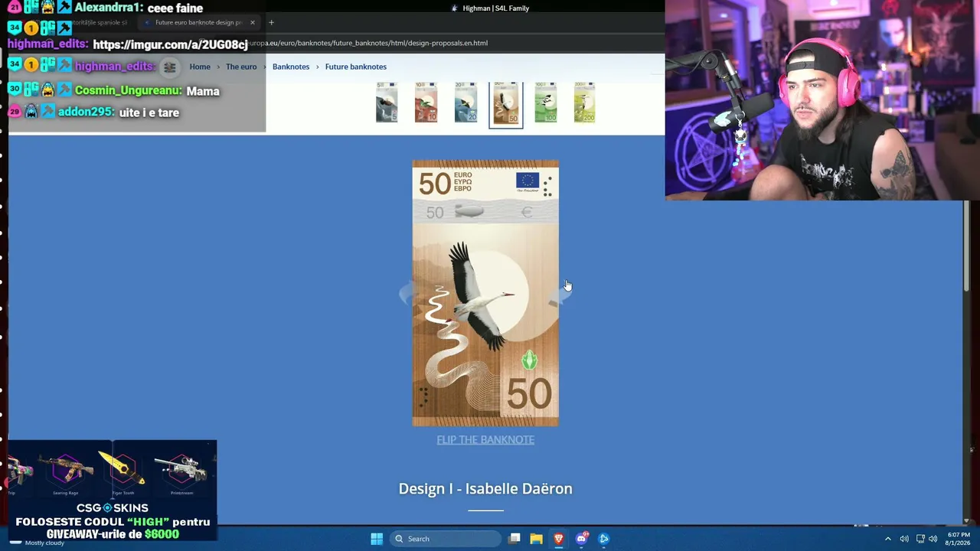Select the 5 euro banknote thumbnail
The image size is (980, 551).
[387, 103]
